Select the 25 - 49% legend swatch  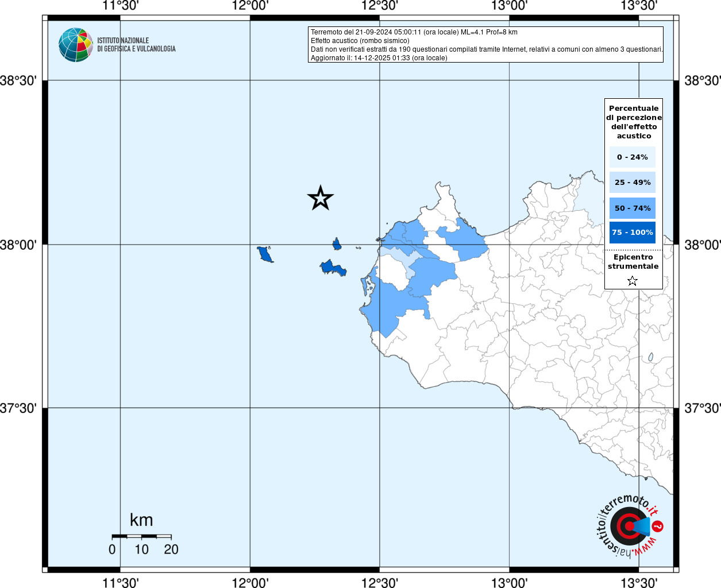(633, 183)
